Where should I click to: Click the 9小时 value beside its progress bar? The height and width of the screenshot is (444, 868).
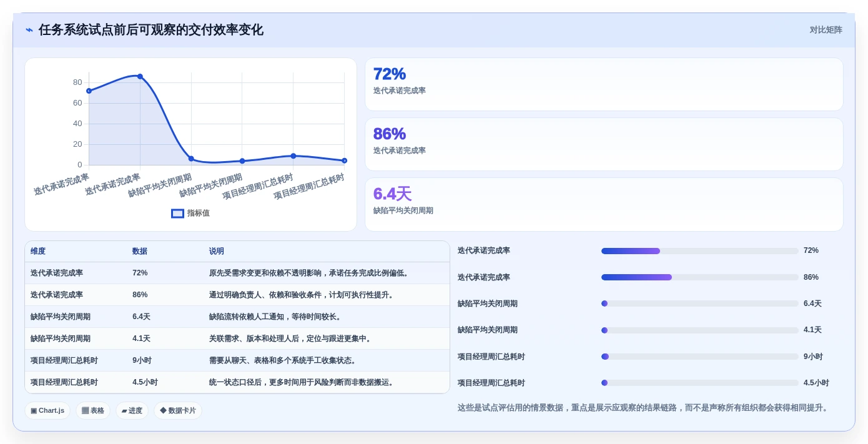tap(813, 357)
